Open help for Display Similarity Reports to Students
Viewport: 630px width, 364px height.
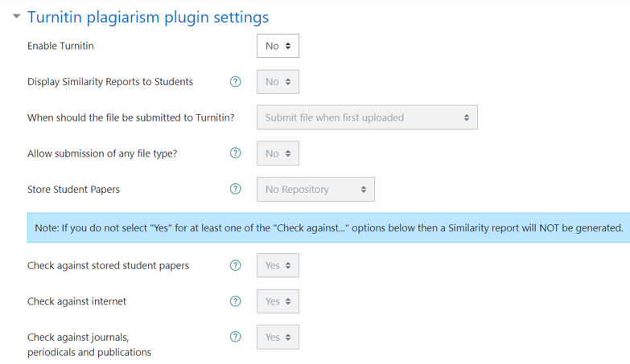click(236, 81)
